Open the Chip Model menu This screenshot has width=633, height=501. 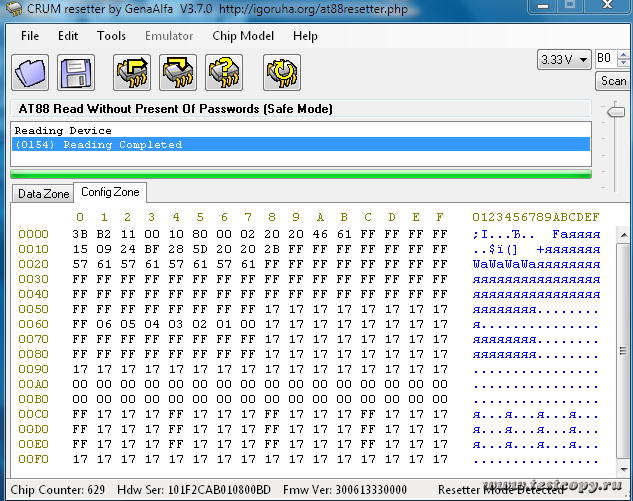coord(242,36)
